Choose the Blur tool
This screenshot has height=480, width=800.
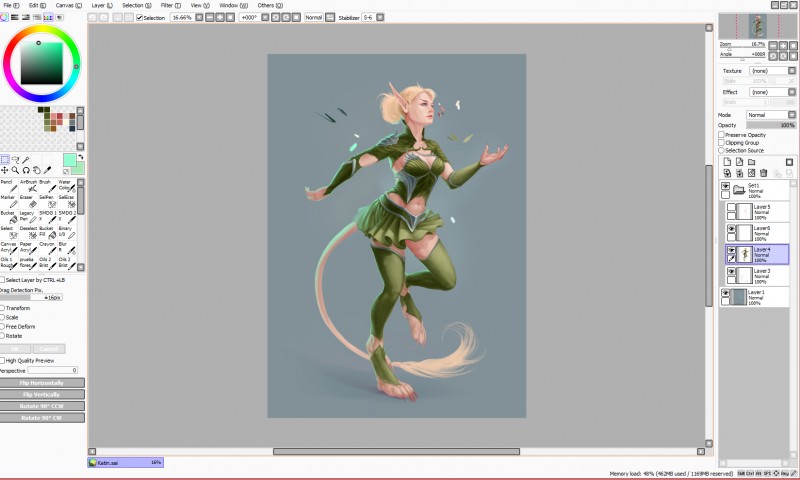(x=67, y=248)
